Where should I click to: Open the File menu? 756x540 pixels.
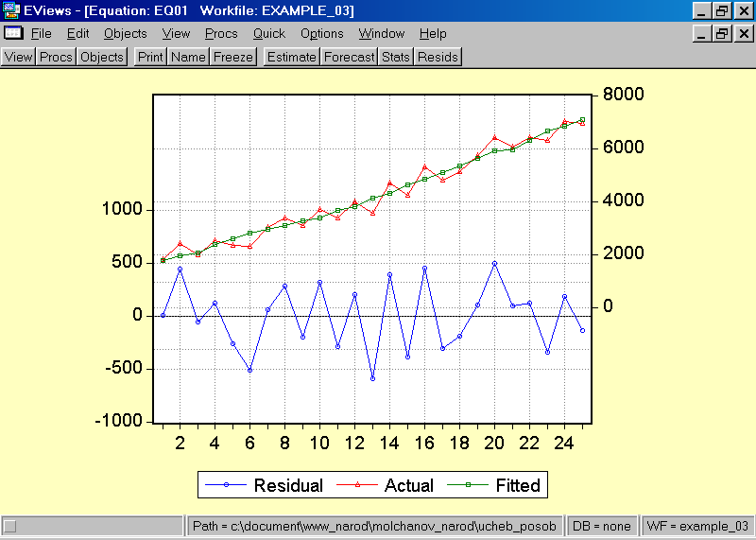(x=41, y=33)
